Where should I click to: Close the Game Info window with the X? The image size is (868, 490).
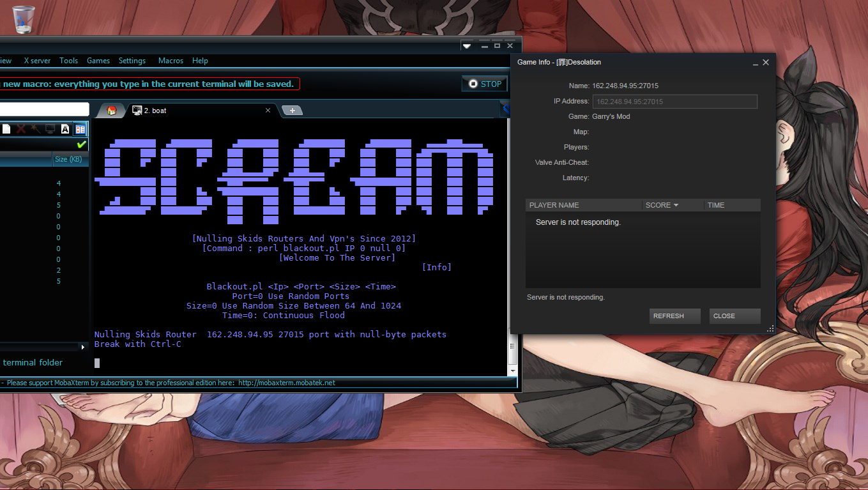[766, 63]
